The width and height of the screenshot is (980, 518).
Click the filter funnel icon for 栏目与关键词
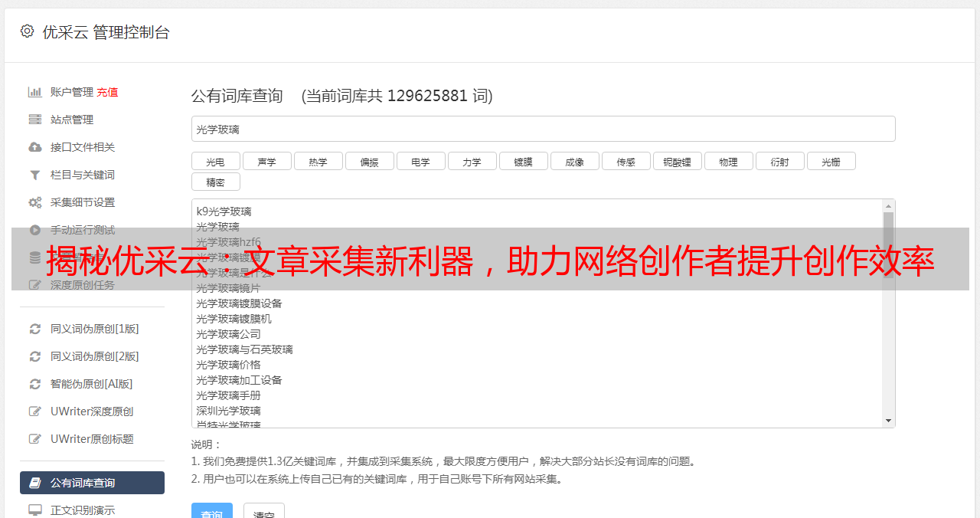click(35, 175)
